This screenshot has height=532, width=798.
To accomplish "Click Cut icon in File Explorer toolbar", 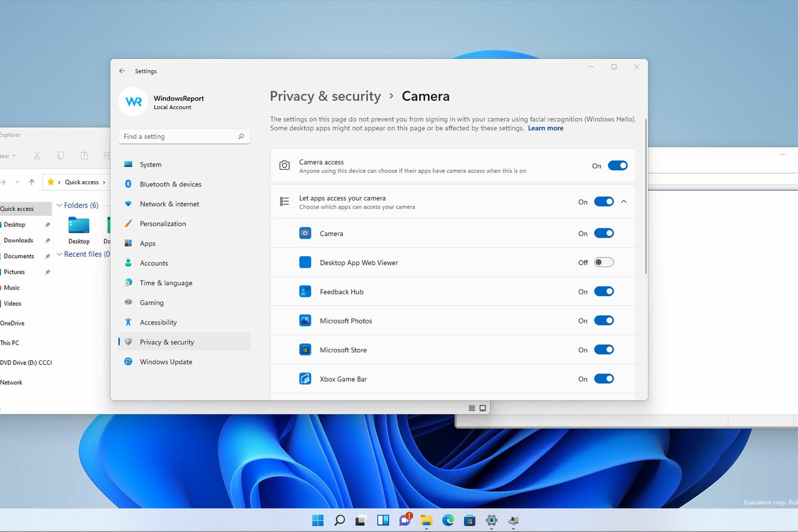I will (x=37, y=156).
